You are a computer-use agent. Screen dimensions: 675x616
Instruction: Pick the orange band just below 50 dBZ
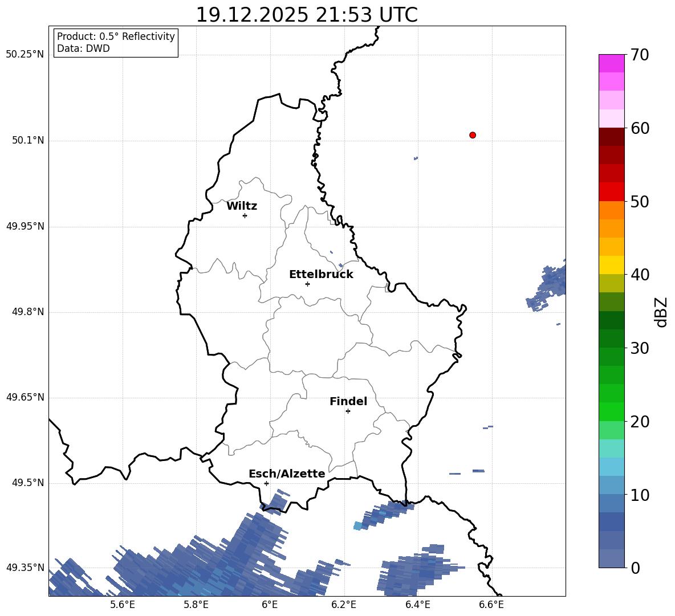click(x=611, y=210)
